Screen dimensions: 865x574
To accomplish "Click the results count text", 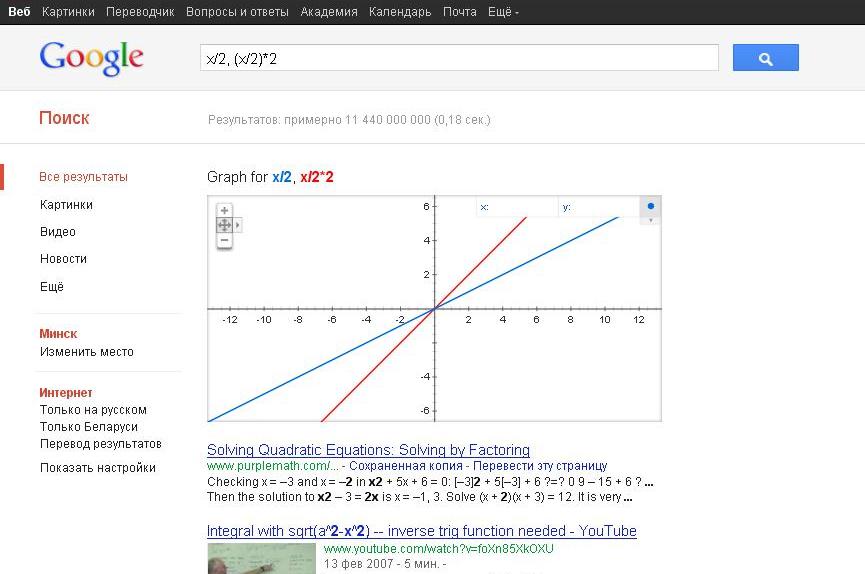I will tap(349, 120).
